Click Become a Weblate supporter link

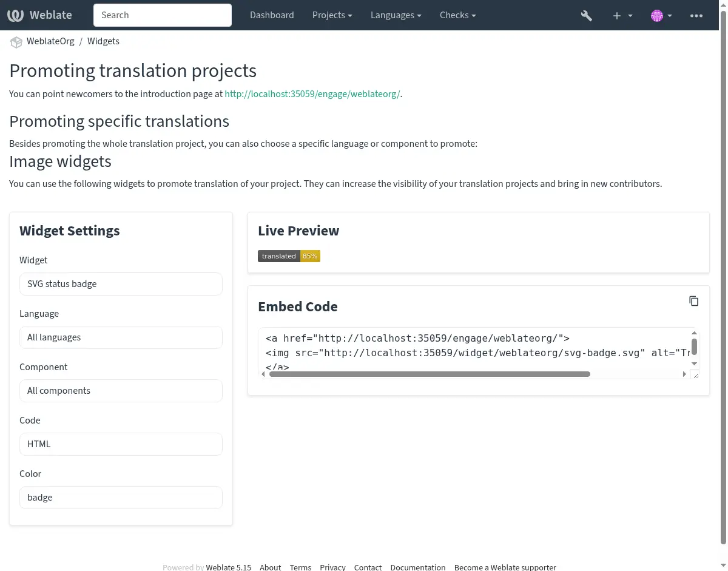tap(505, 567)
